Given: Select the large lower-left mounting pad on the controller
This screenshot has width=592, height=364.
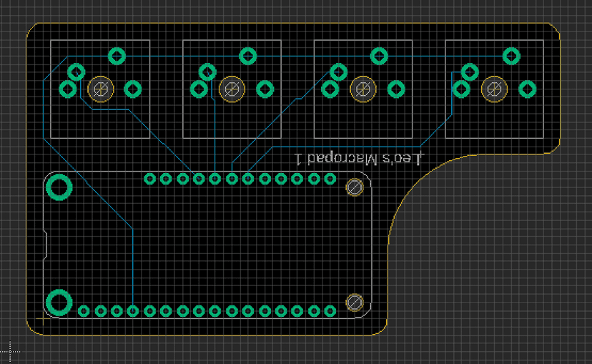Looking at the screenshot, I should click(x=59, y=302).
